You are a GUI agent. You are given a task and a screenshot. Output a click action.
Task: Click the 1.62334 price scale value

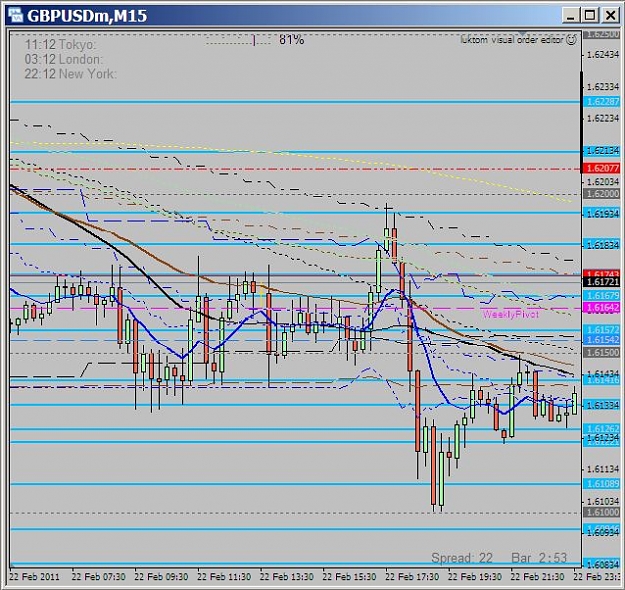(603, 87)
